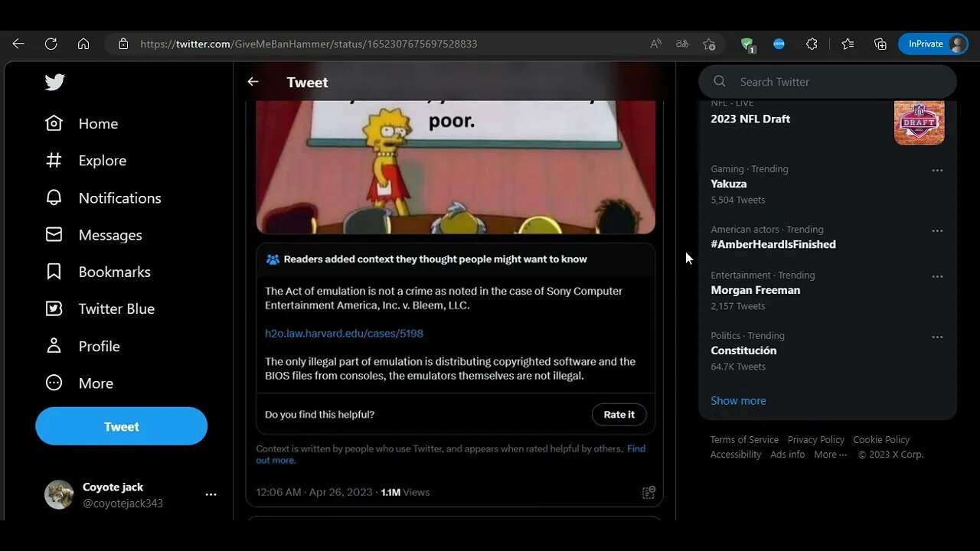
Task: Go back using Tweet header arrow
Action: tap(253, 82)
